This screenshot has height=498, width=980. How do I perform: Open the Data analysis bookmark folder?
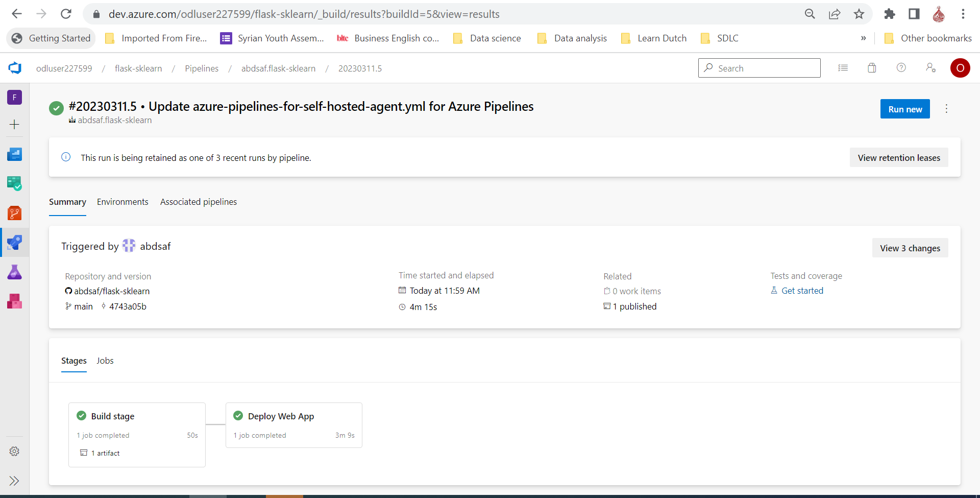tap(572, 38)
